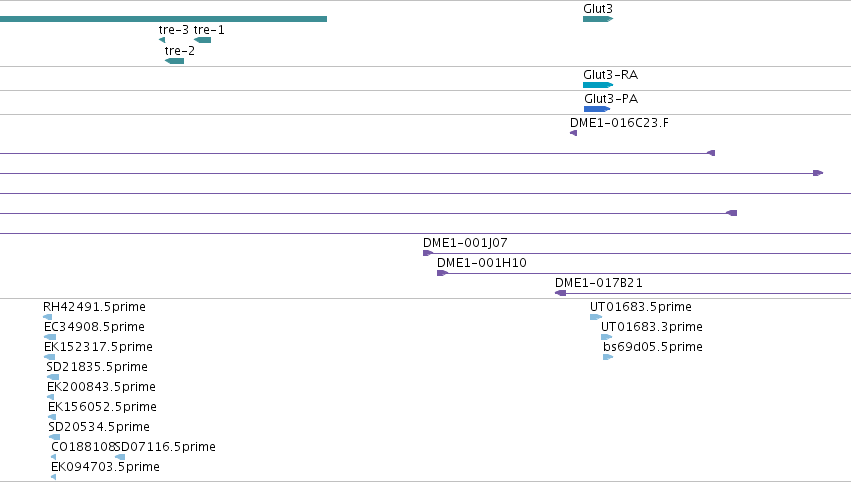This screenshot has width=851, height=482.
Task: Click the UT01683.5prime EST glyph
Action: tap(596, 317)
